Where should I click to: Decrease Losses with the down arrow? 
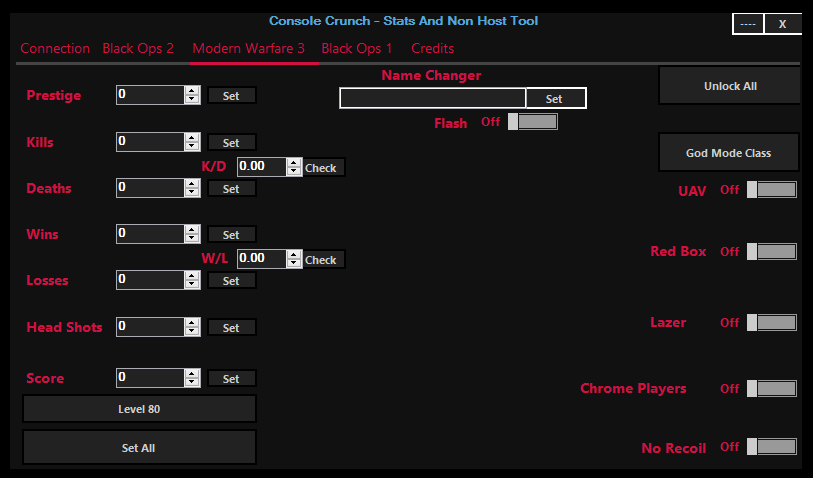click(x=192, y=284)
